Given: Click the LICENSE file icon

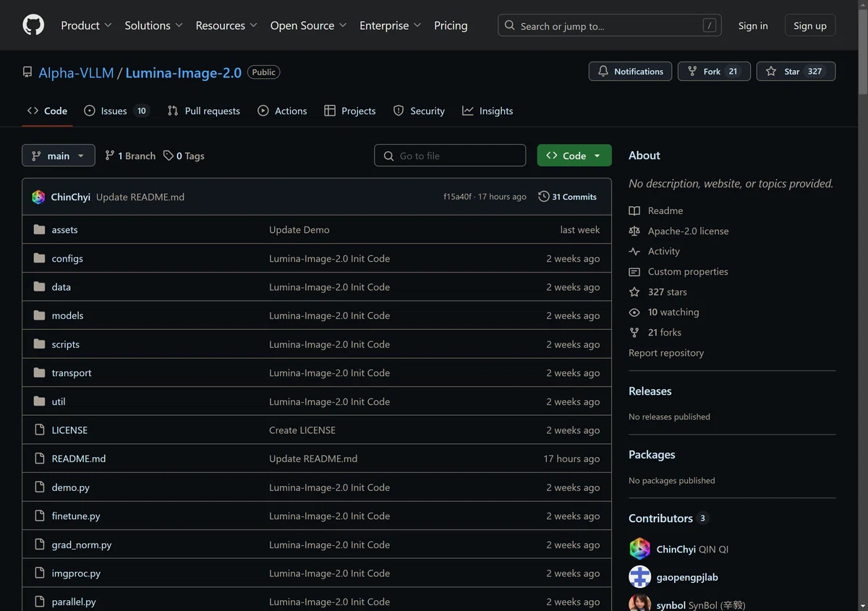Looking at the screenshot, I should (39, 430).
